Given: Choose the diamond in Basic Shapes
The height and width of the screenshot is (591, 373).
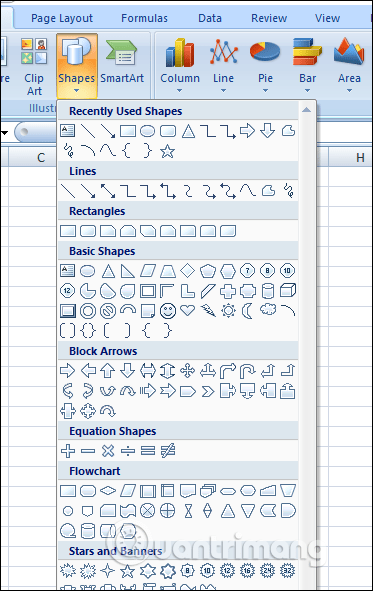Looking at the screenshot, I should click(x=188, y=271).
